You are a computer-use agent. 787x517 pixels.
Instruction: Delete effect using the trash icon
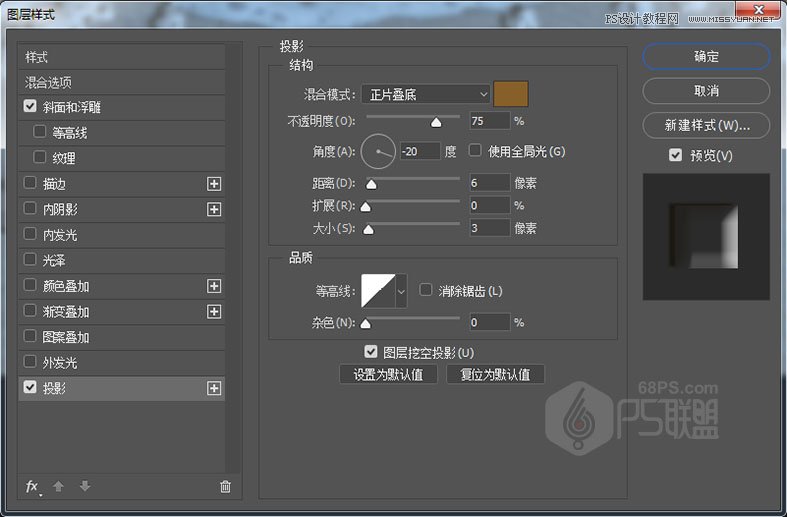click(x=225, y=486)
